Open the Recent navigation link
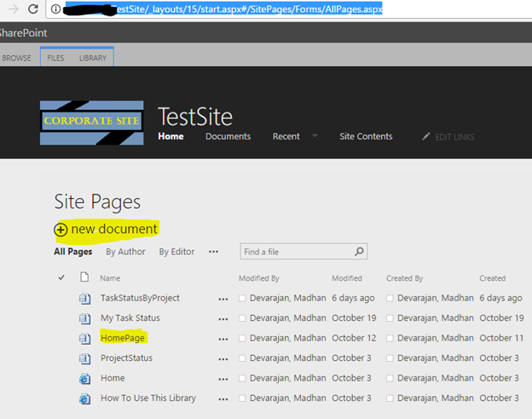 click(286, 137)
